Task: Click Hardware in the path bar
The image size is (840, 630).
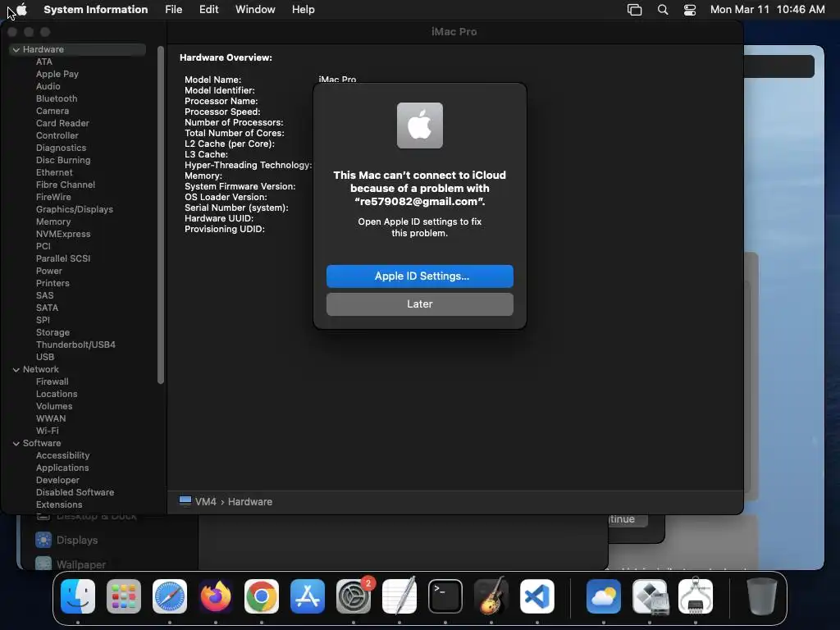Action: click(250, 501)
